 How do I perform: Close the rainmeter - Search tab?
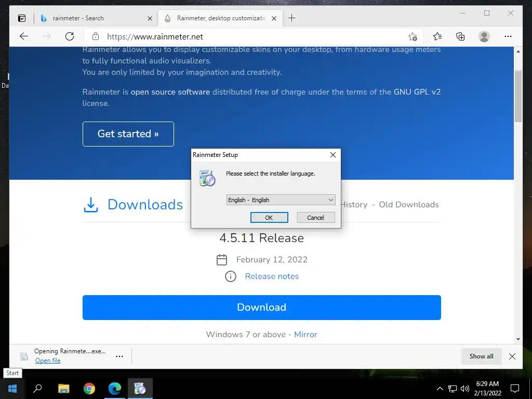[x=150, y=18]
